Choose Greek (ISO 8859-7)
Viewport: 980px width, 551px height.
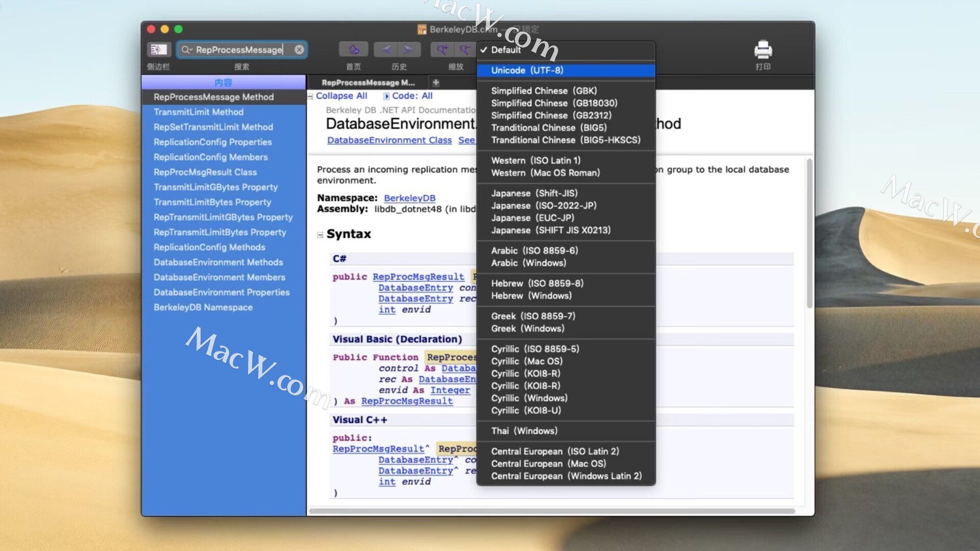point(566,316)
